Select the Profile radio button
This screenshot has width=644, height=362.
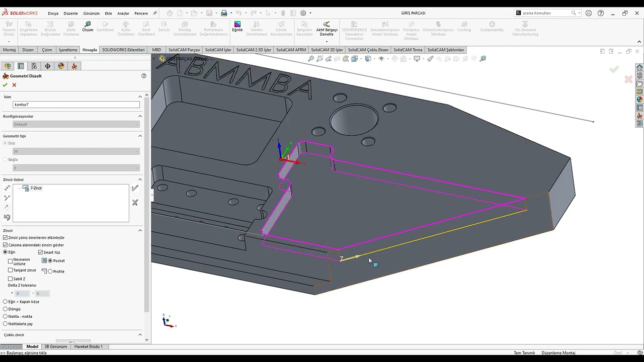[x=50, y=271]
